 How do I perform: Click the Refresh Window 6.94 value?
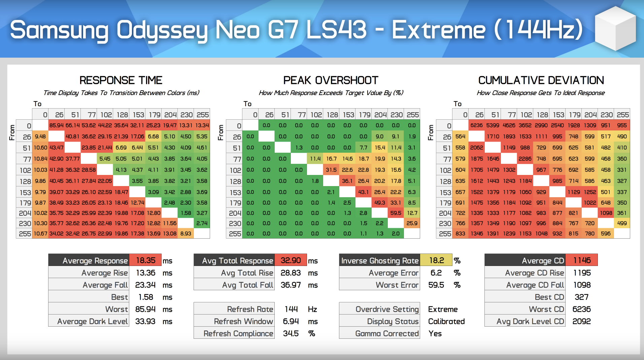click(x=291, y=321)
